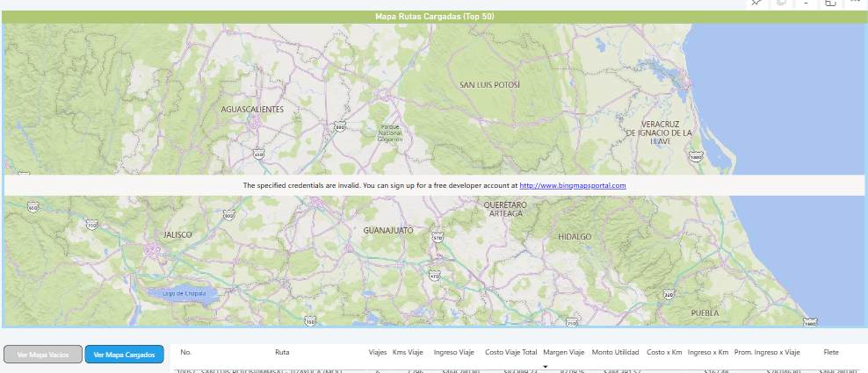Switch to Ver Mapa Cargados view
This screenshot has height=373, width=868.
click(x=125, y=355)
